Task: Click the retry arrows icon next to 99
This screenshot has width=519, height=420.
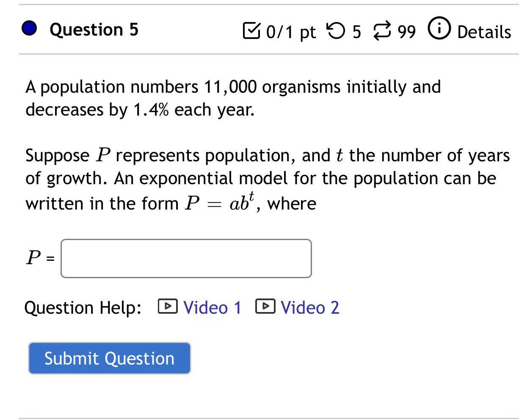Action: (381, 30)
